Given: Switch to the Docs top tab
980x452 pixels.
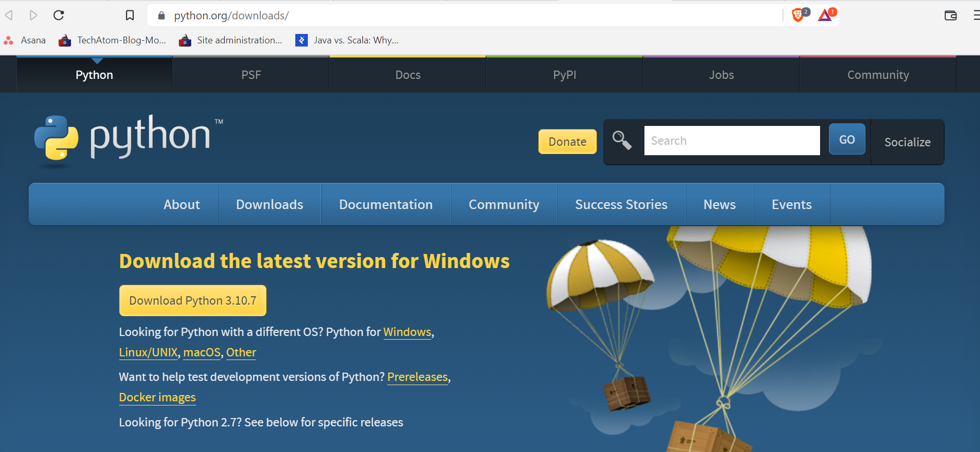Looking at the screenshot, I should pyautogui.click(x=408, y=75).
